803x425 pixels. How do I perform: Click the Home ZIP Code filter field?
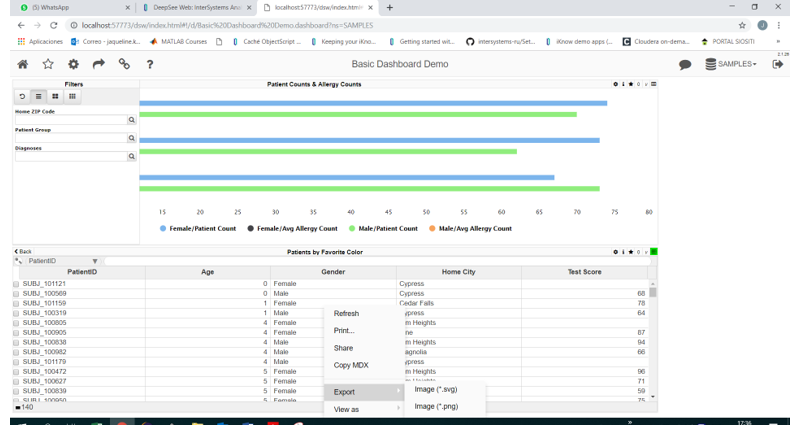click(x=70, y=120)
